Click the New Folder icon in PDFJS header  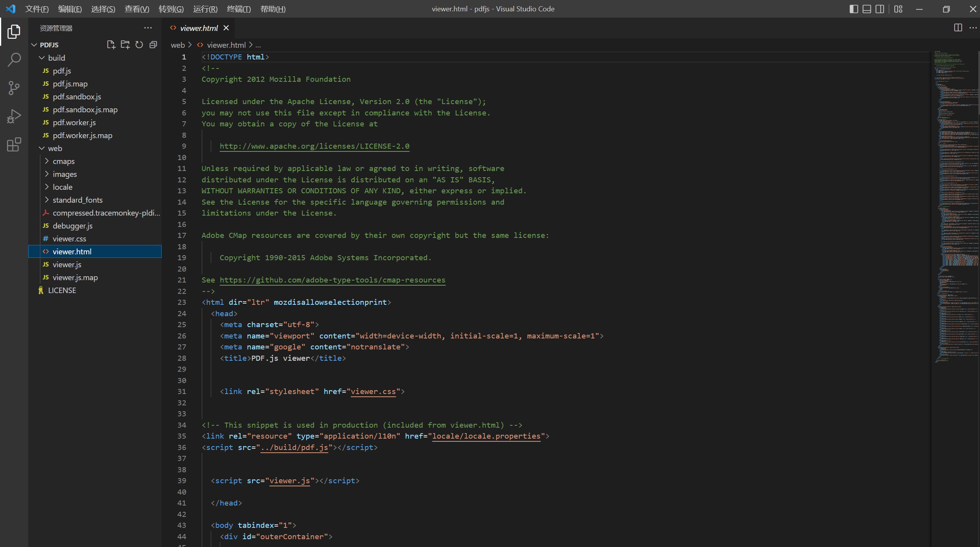click(125, 45)
